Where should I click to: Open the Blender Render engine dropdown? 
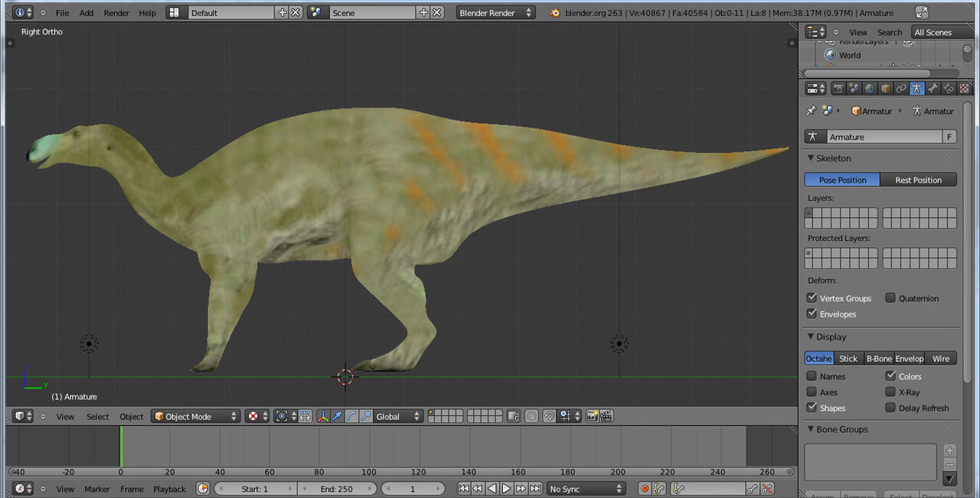(x=495, y=13)
